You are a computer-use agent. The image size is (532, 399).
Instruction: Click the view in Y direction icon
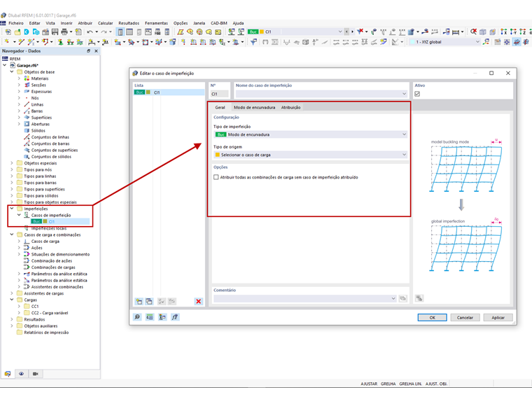(x=513, y=31)
